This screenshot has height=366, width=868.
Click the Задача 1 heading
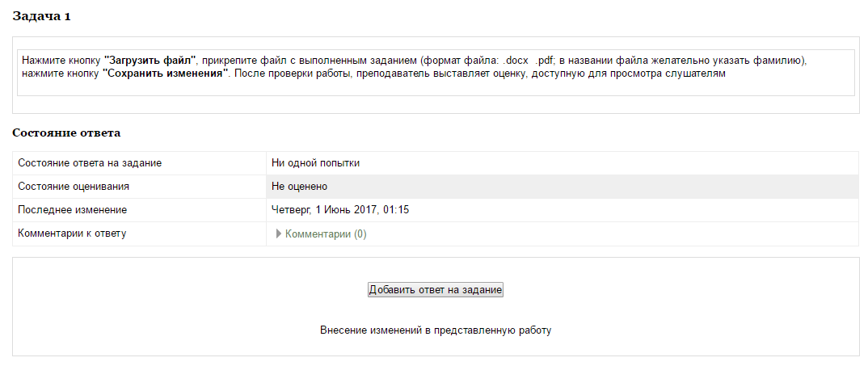[x=41, y=17]
